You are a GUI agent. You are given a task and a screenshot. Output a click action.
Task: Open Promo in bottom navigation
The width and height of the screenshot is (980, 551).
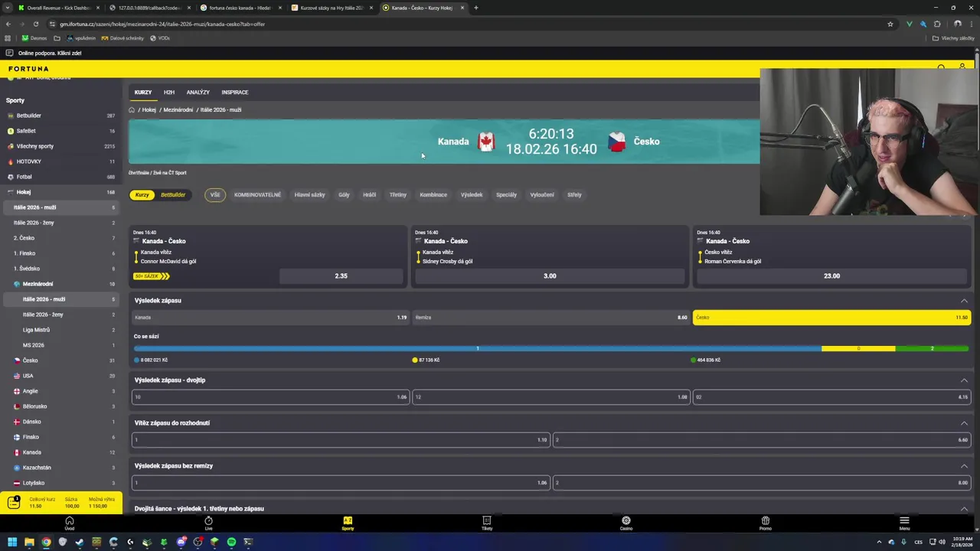click(x=765, y=523)
